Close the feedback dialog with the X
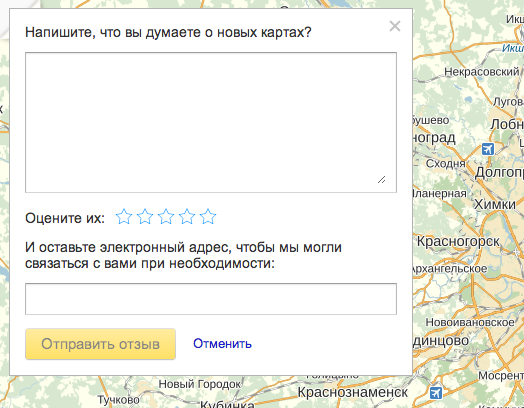Screen dimensions: 524x408 pos(395,26)
